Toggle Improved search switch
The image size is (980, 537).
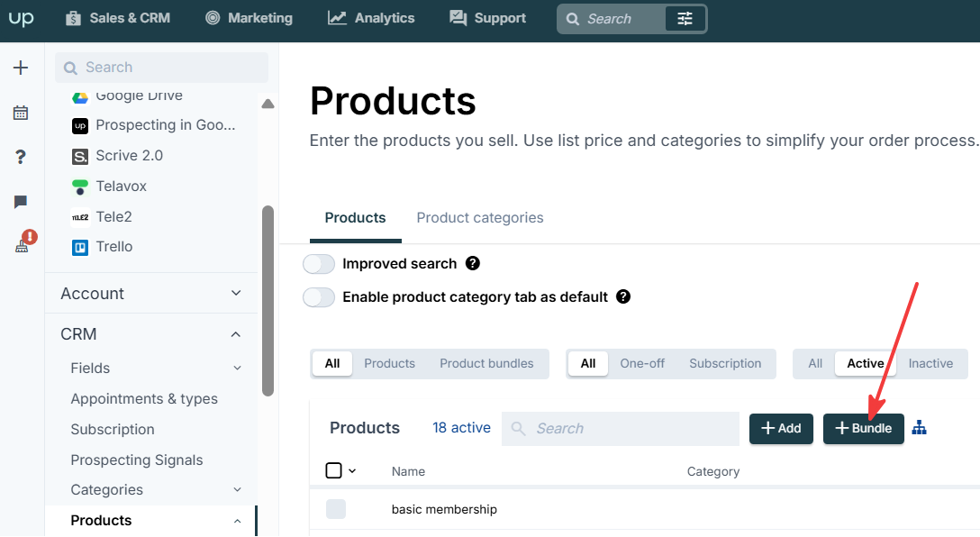coord(320,264)
